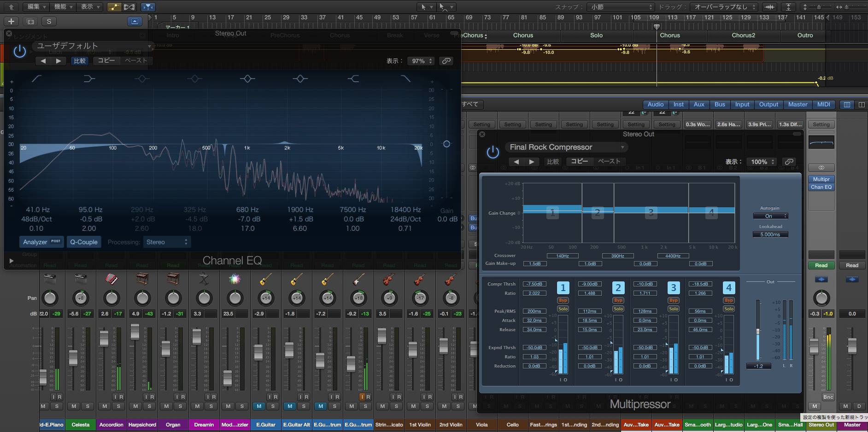Toggle band 4 Solo button

coord(729,309)
